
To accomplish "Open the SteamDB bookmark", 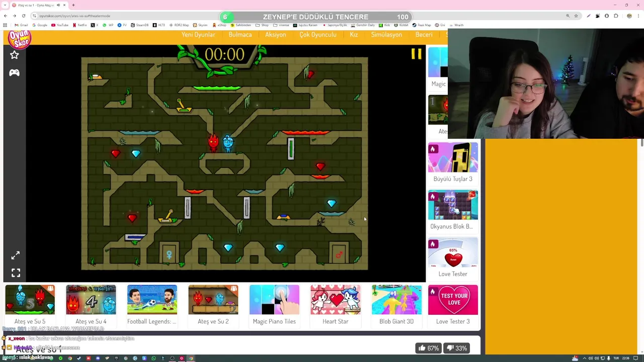I will coord(140,25).
